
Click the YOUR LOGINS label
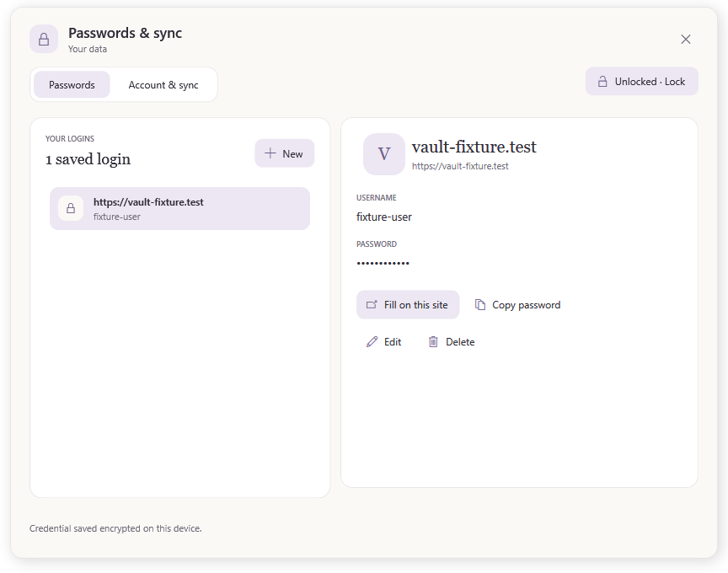70,139
